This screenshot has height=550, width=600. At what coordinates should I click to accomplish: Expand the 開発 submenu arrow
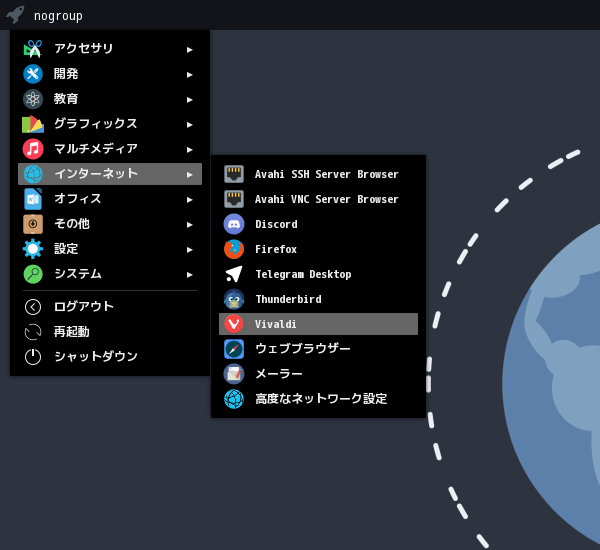(x=189, y=75)
